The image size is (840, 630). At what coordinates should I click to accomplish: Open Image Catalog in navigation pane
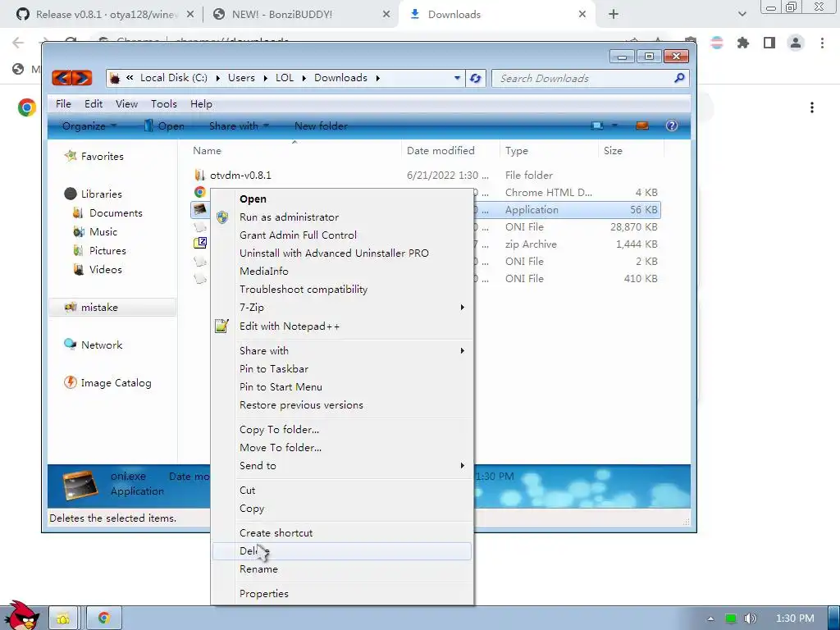pos(116,383)
